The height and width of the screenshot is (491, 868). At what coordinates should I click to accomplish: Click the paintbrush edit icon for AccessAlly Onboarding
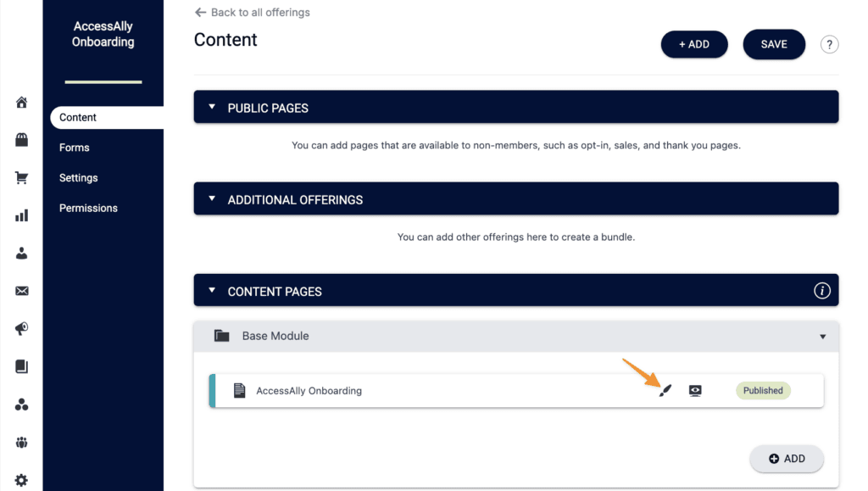point(665,391)
